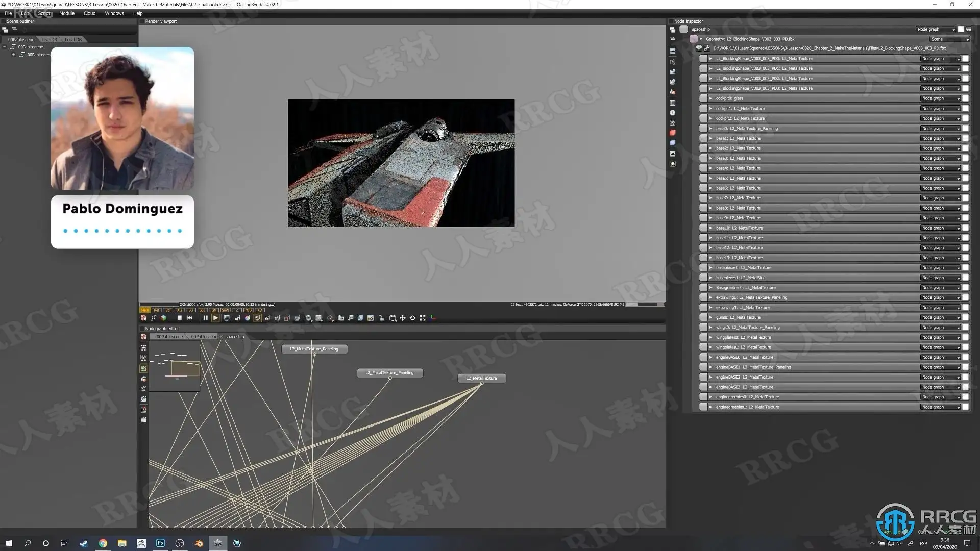The image size is (980, 551).
Task: Click the viewport lock icon
Action: tap(382, 318)
